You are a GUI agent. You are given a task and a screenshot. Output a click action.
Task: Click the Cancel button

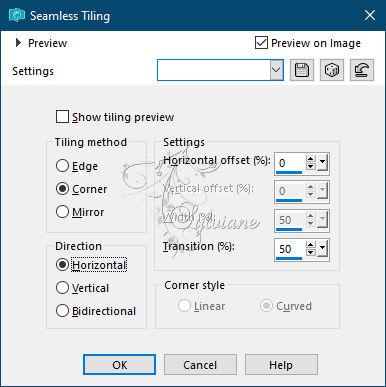click(x=200, y=365)
